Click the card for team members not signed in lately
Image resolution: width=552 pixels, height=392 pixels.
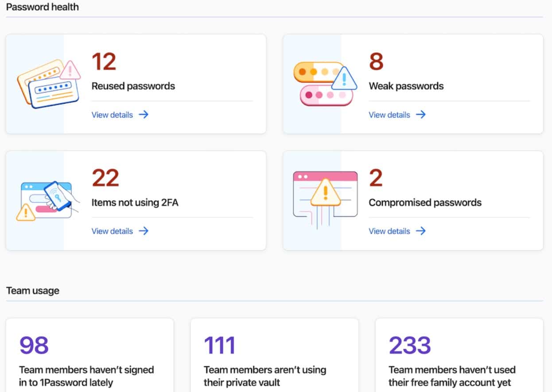(x=89, y=354)
